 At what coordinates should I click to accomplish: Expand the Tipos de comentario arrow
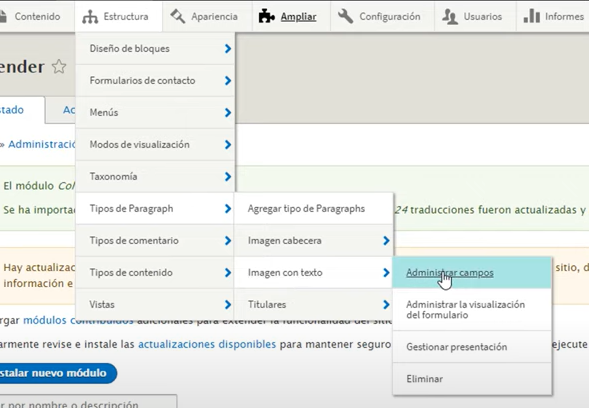point(228,240)
